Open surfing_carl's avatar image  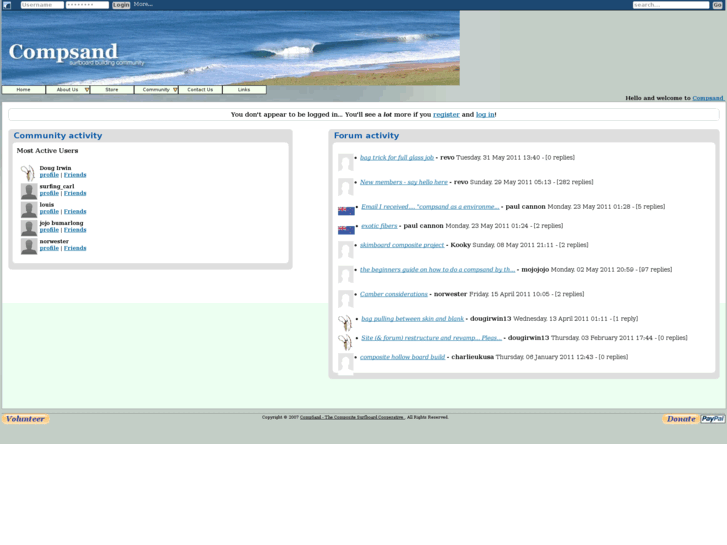[29, 191]
